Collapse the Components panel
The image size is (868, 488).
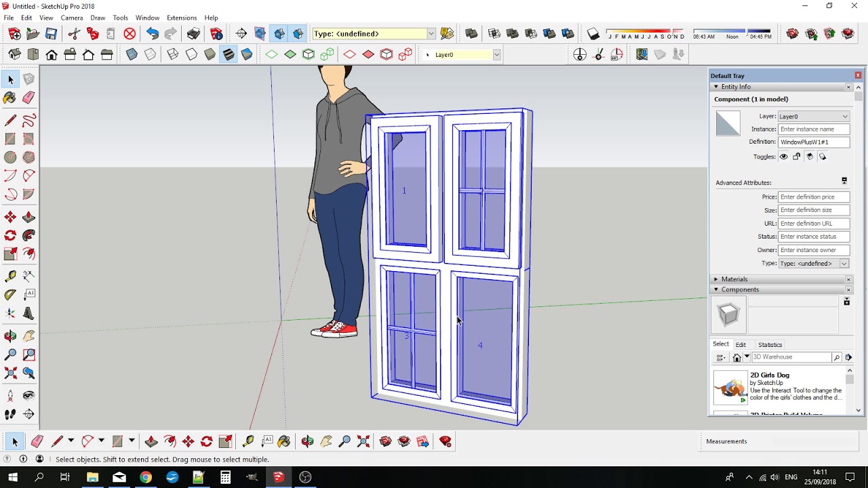(715, 289)
